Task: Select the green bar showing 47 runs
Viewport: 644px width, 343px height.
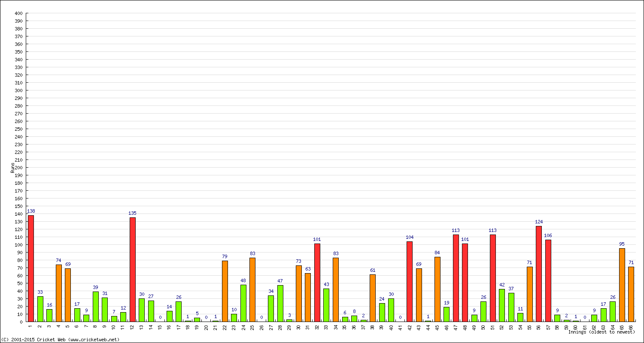Action: point(280,304)
